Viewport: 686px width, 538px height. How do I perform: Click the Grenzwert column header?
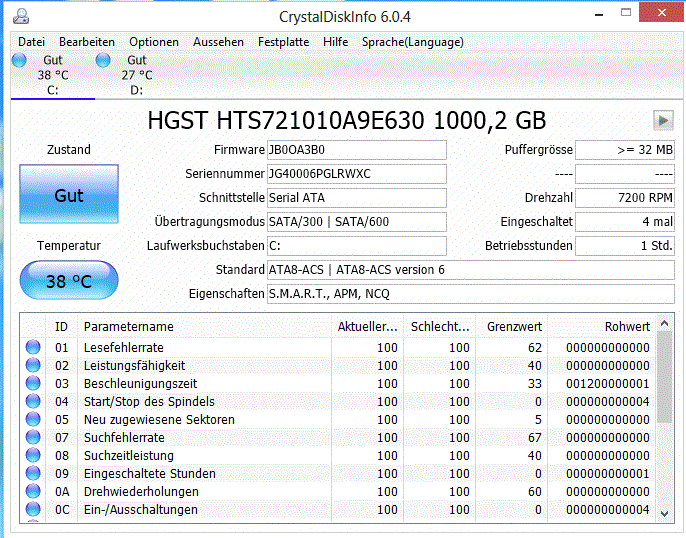point(512,327)
